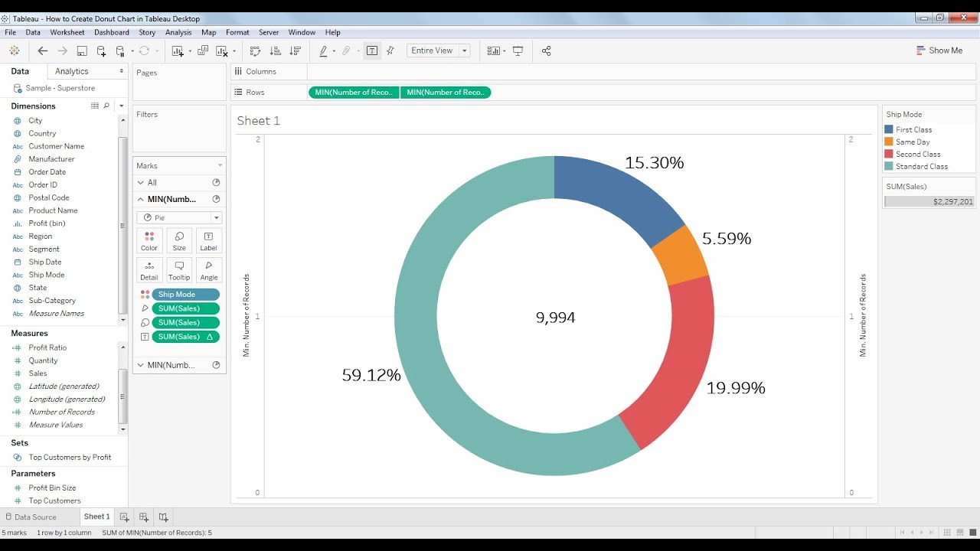Open the Marks card menu arrow
Screen dimensions: 980x551
pos(220,165)
